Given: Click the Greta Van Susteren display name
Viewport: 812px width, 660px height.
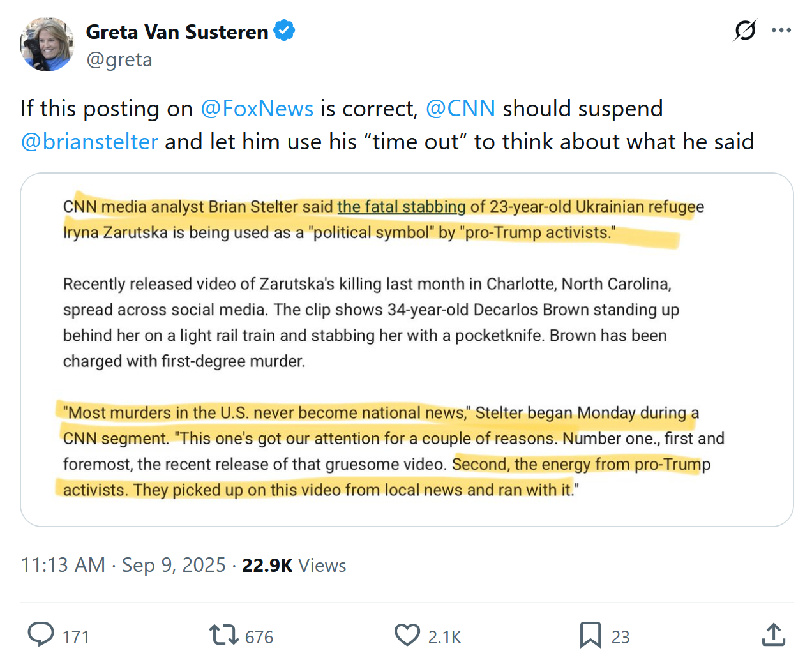Looking at the screenshot, I should [177, 32].
